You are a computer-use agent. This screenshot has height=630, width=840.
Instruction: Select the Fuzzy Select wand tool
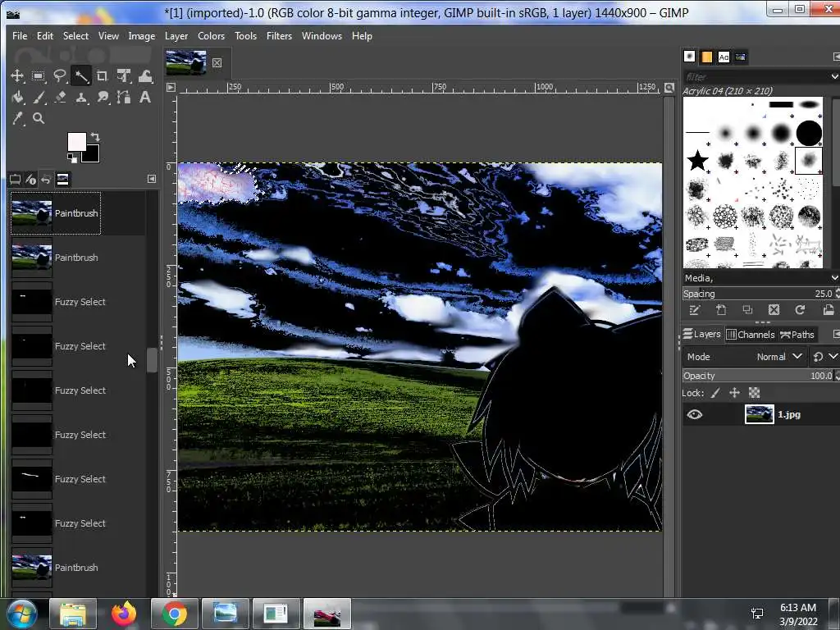(81, 76)
